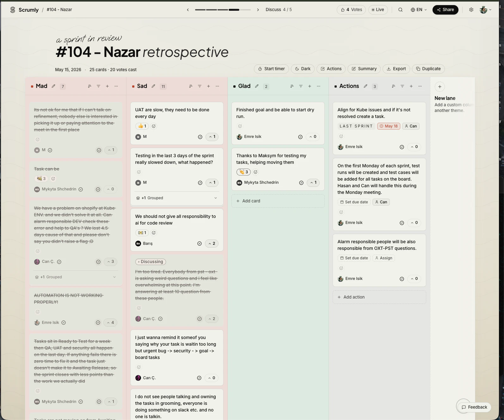The image size is (504, 420).
Task: Add emoji reaction on UAT are slow card
Action: [154, 126]
